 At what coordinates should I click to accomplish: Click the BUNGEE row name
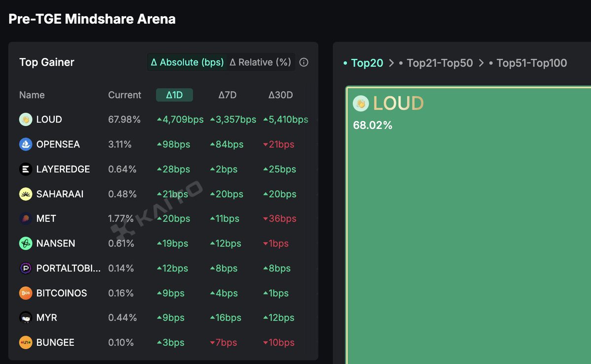pyautogui.click(x=55, y=342)
